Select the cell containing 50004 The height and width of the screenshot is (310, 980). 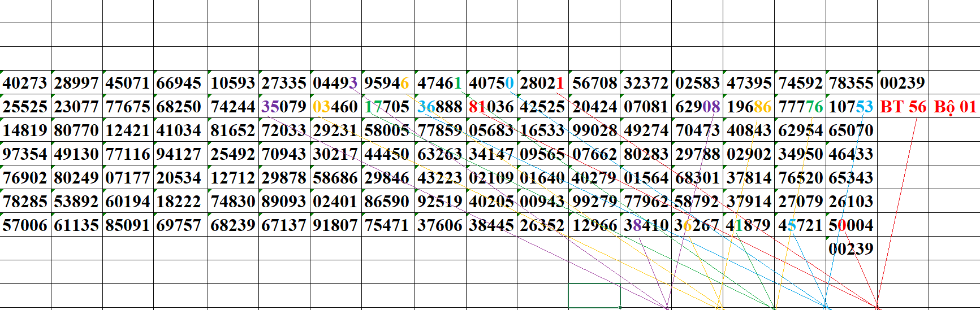point(851,225)
